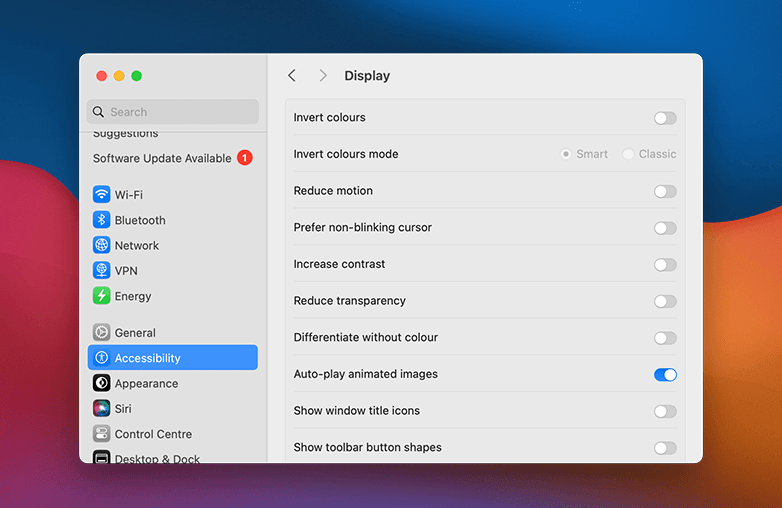Click the Search field
The height and width of the screenshot is (508, 782).
[173, 112]
